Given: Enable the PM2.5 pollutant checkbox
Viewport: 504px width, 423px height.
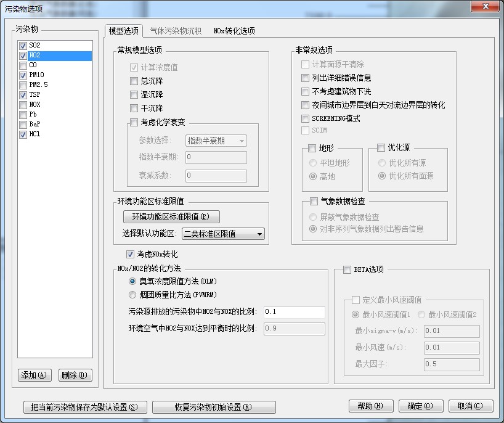Looking at the screenshot, I should coord(23,84).
